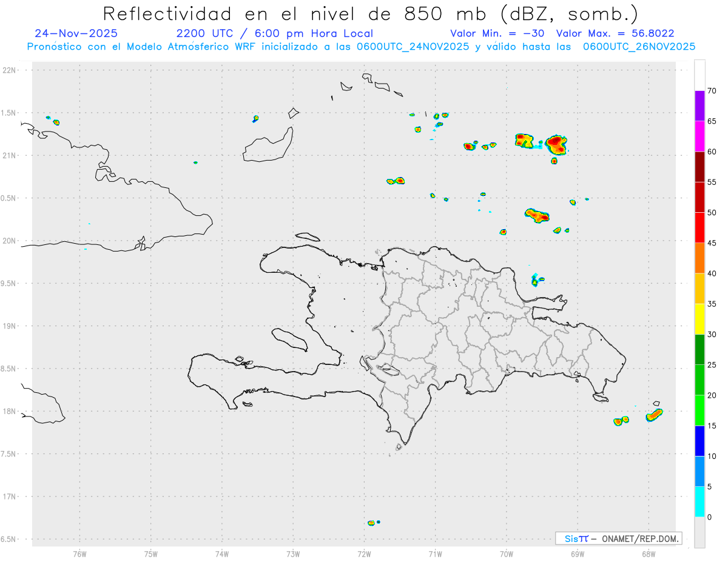Click the '71W' longitude axis label
This screenshot has height=562, width=728.
435,553
